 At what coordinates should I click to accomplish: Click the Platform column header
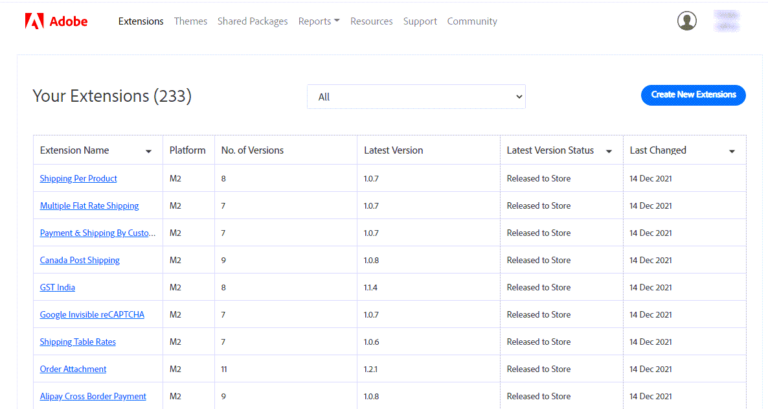pos(188,150)
